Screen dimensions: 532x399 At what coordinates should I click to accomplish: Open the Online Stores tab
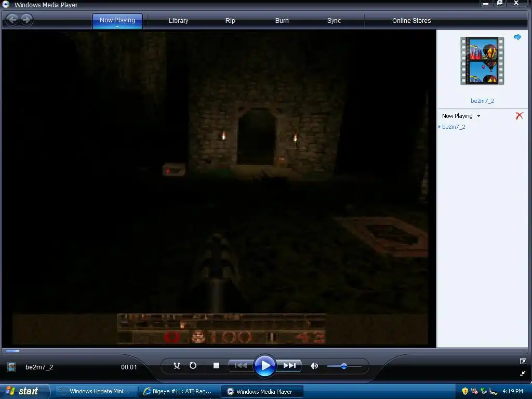[x=411, y=21]
